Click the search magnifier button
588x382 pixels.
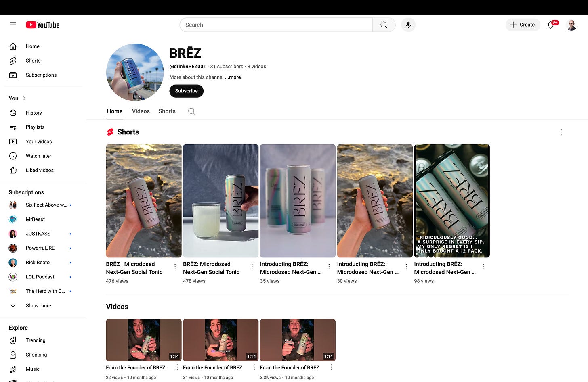pos(384,25)
